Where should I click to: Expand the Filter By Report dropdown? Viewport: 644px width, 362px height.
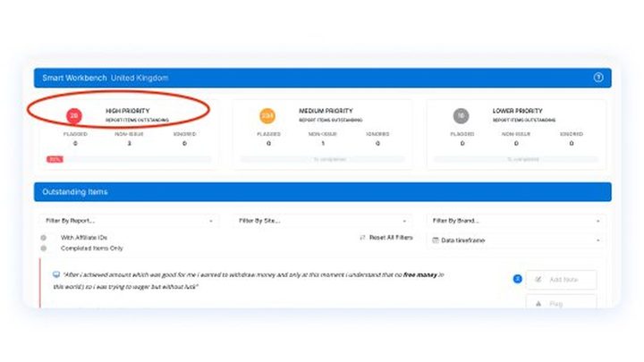129,221
